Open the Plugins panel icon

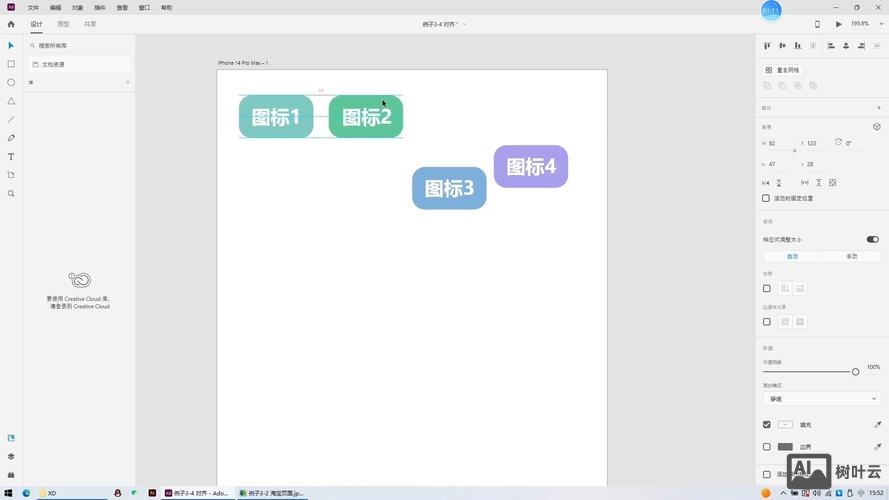[x=11, y=475]
